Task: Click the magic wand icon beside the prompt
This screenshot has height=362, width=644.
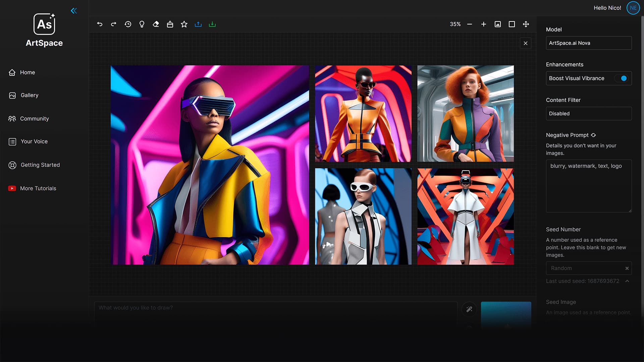Action: [469, 309]
